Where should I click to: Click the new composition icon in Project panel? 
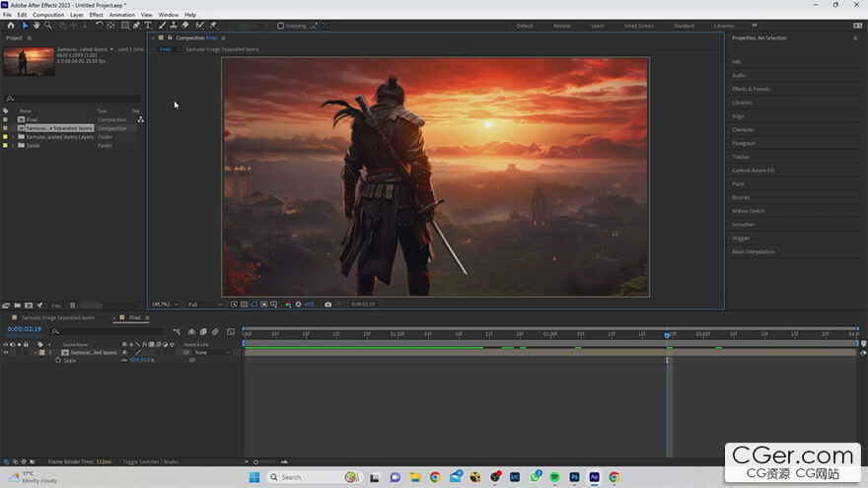pos(29,306)
